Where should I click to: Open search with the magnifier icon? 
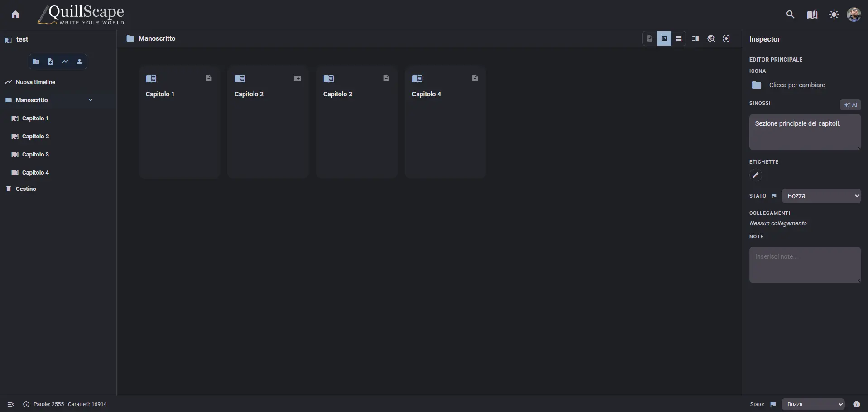790,14
